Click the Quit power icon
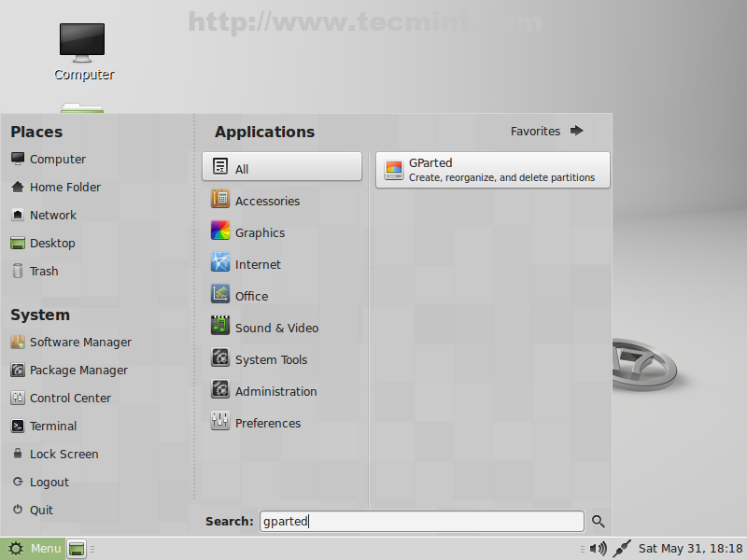Image resolution: width=747 pixels, height=560 pixels. click(18, 510)
